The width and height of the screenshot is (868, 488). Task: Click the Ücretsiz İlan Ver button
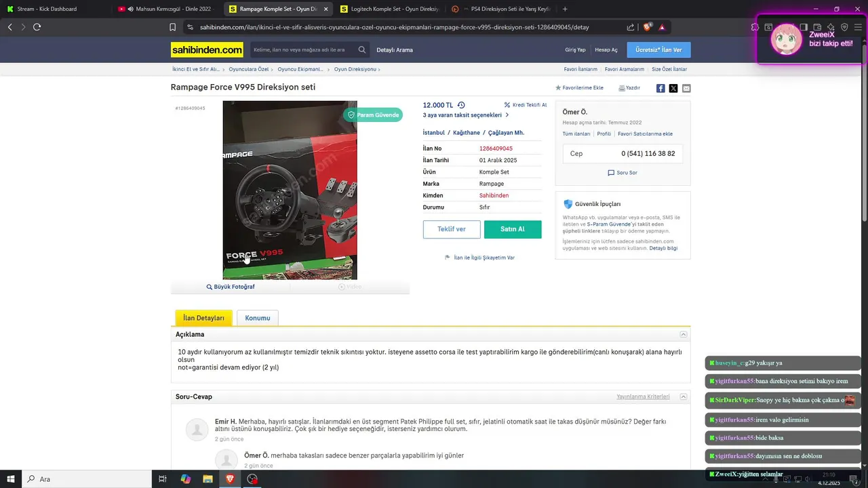[x=658, y=49]
